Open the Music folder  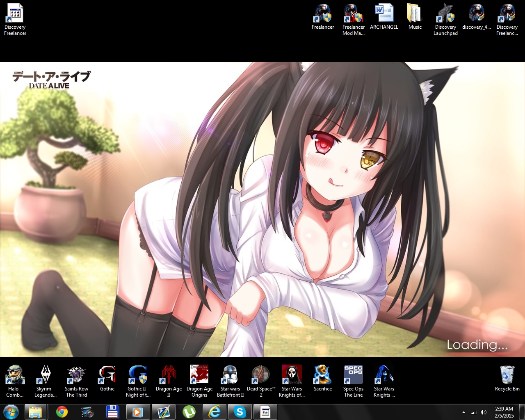[x=415, y=17]
